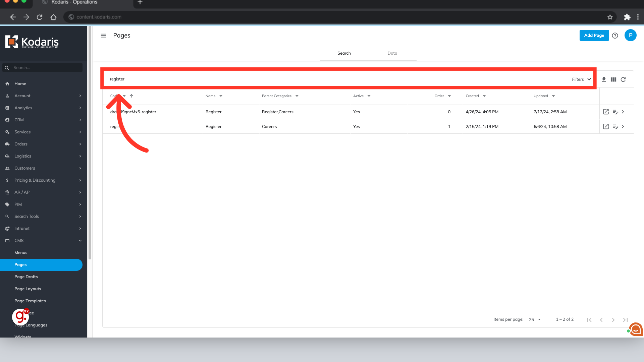This screenshot has height=362, width=644.
Task: Click the bookmark star in address bar
Action: pyautogui.click(x=610, y=17)
